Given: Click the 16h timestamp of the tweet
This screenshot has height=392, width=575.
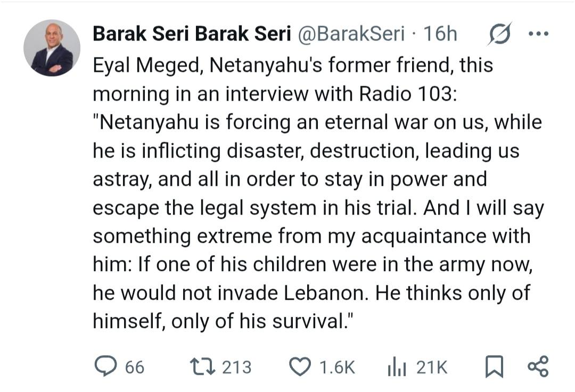Looking at the screenshot, I should tap(440, 34).
